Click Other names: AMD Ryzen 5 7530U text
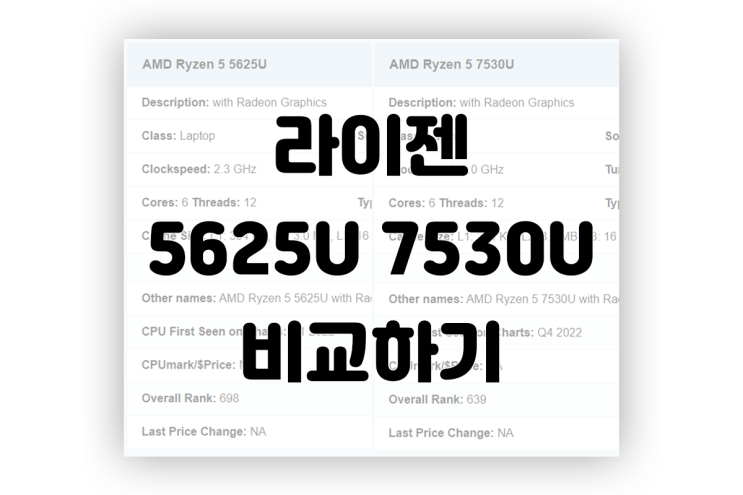This screenshot has height=495, width=743. pyautogui.click(x=504, y=299)
